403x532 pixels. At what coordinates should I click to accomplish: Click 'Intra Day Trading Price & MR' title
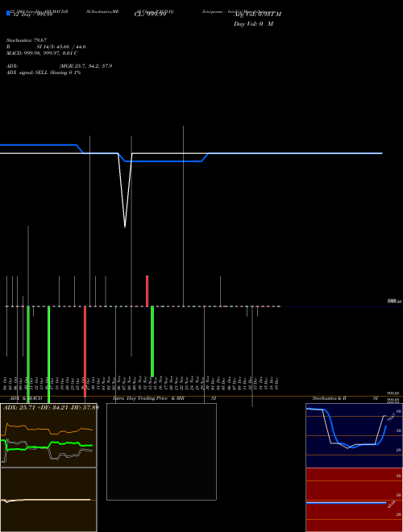(x=149, y=398)
